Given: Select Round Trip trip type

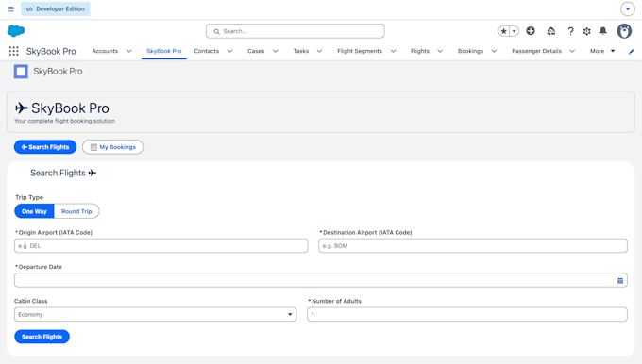Looking at the screenshot, I should tap(76, 211).
